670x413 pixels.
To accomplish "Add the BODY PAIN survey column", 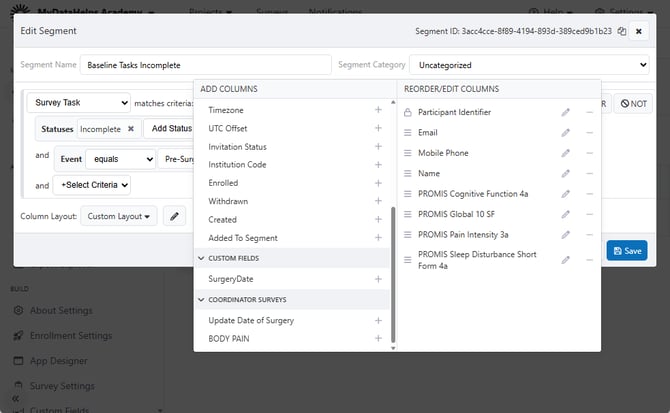I will [x=378, y=339].
